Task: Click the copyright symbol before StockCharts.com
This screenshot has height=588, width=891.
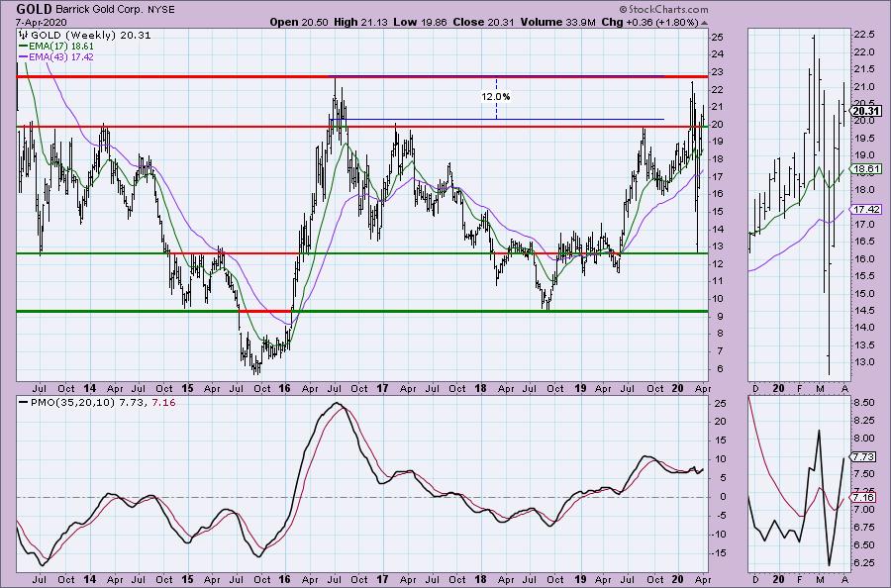Action: coord(623,9)
